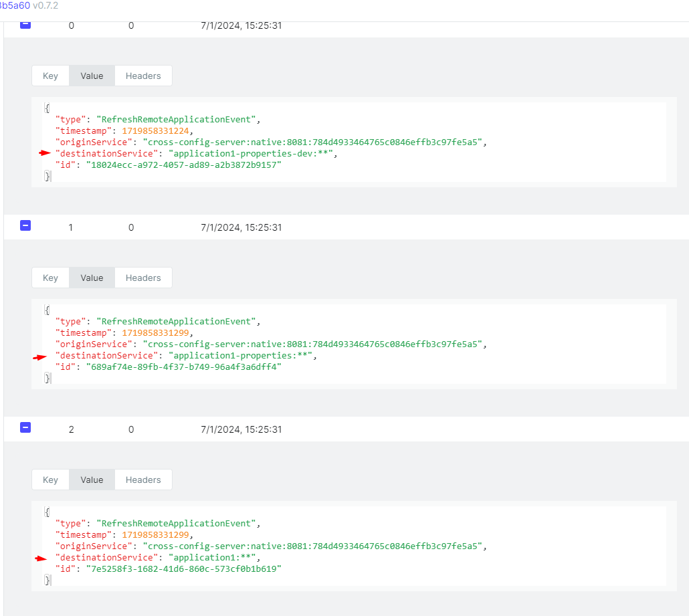Click destinationService "application1-properties:**"
Viewport: 689px width, 616px height.
[x=241, y=356]
